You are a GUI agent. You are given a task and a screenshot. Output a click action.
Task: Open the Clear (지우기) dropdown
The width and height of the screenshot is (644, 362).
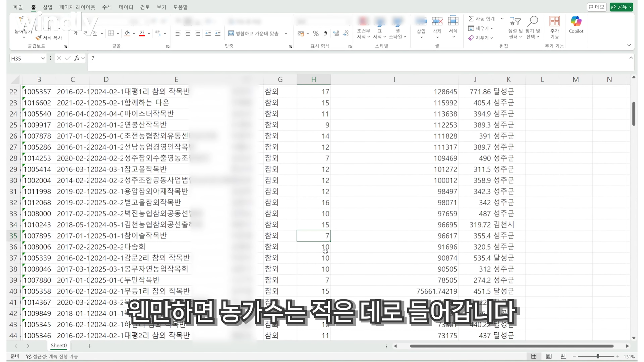click(481, 38)
